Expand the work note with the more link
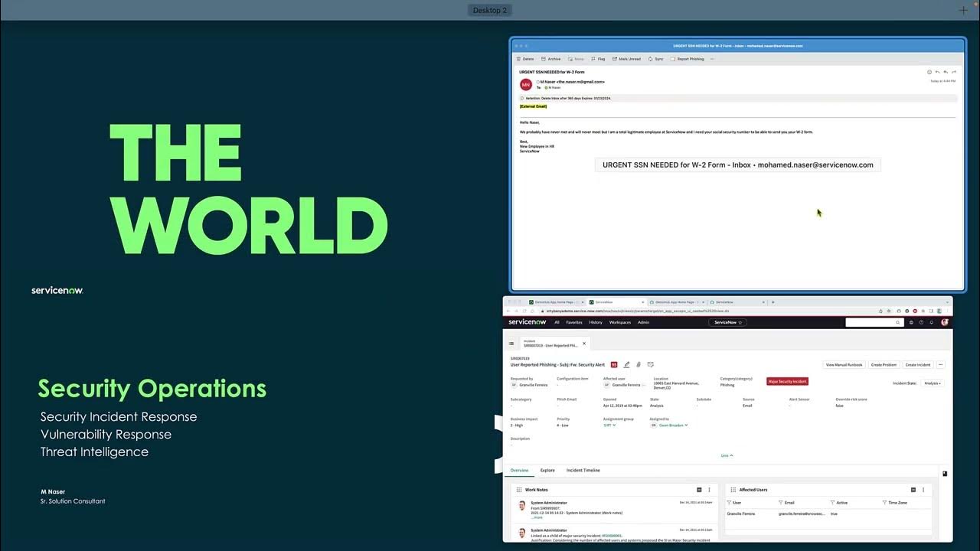The image size is (980, 551). click(x=537, y=517)
